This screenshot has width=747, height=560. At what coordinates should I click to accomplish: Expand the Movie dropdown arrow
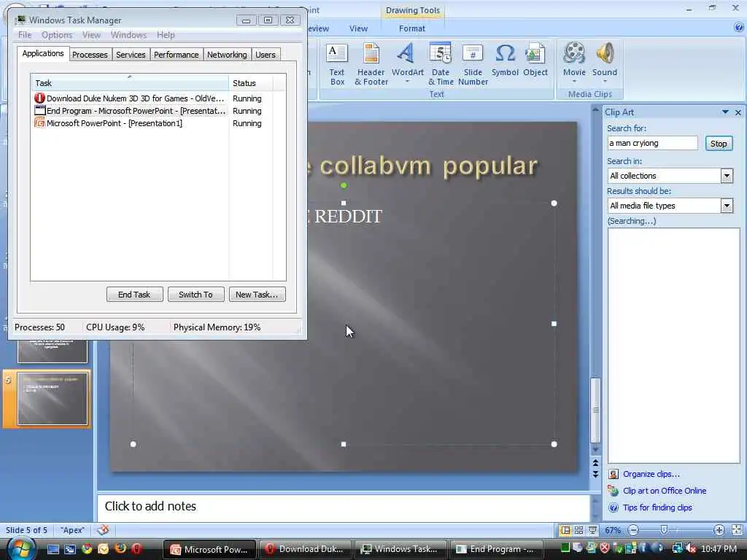pyautogui.click(x=574, y=82)
